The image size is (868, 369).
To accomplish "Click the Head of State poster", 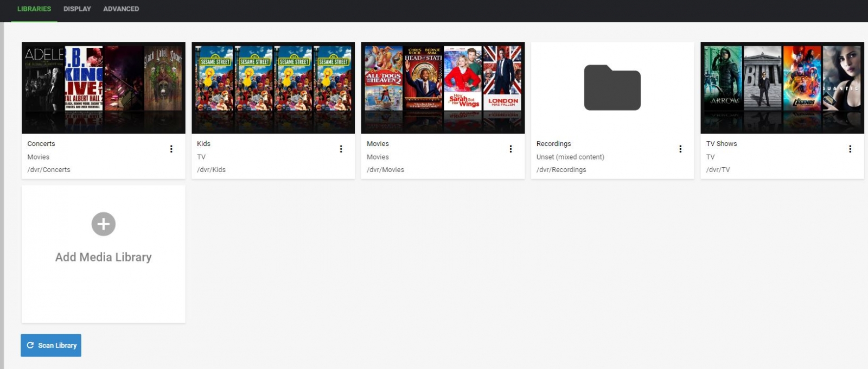I will (x=423, y=79).
